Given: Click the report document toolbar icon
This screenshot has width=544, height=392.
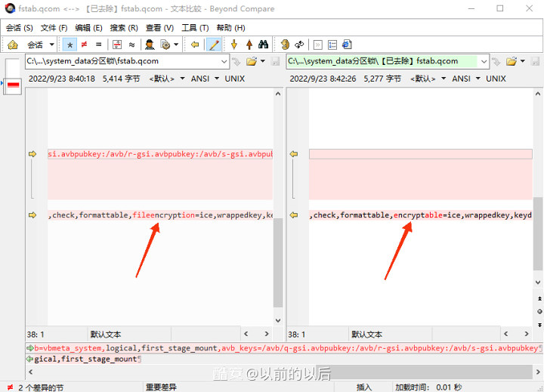Looking at the screenshot, I should pos(347,45).
